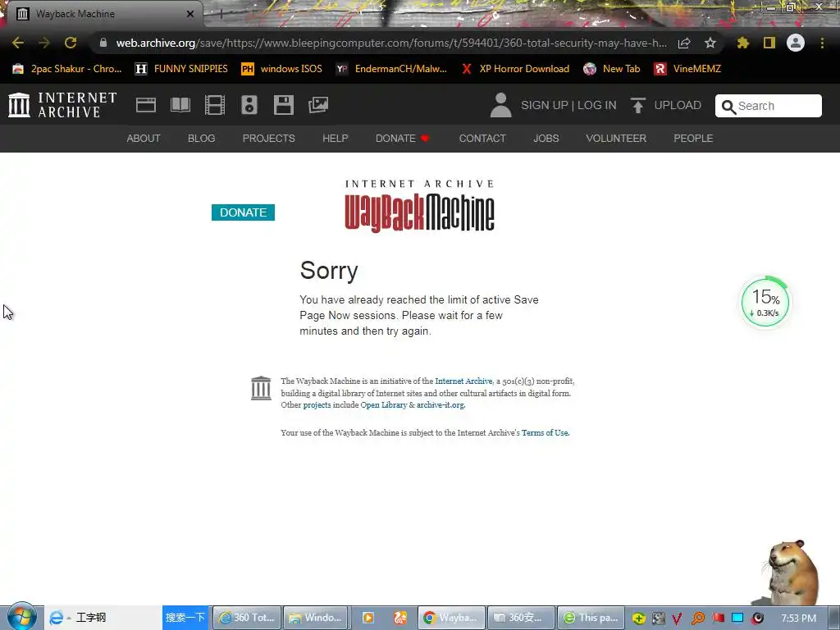Image resolution: width=840 pixels, height=630 pixels.
Task: Click the Wayback Machine logo
Action: click(419, 206)
